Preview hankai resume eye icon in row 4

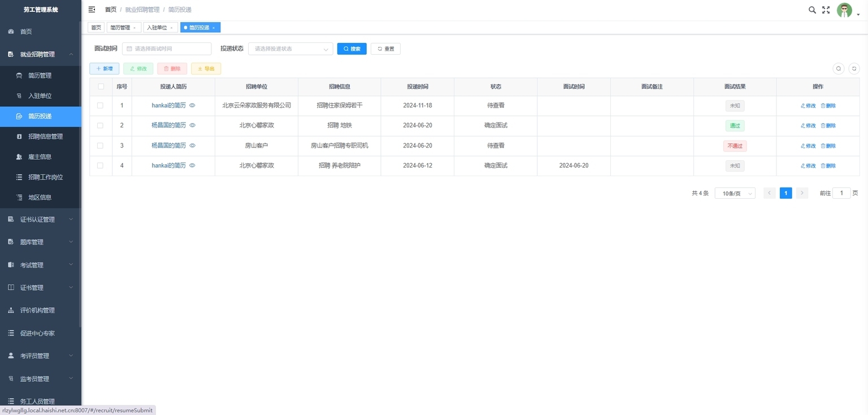click(192, 165)
